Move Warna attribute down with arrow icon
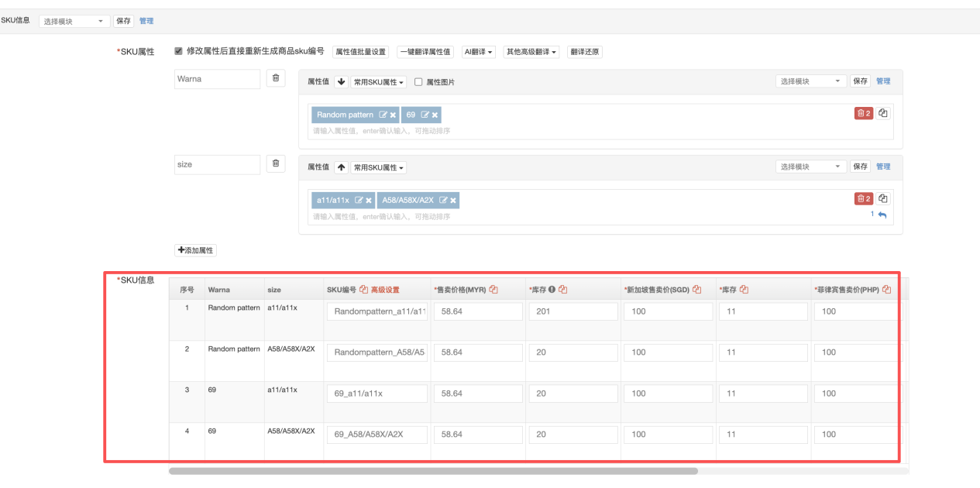The image size is (980, 488). pos(341,81)
